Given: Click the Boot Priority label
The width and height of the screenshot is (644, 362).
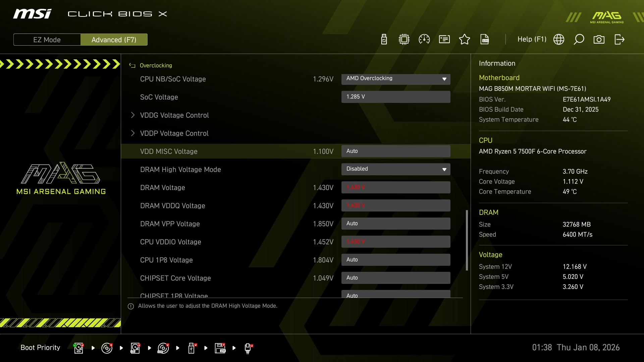Looking at the screenshot, I should tap(40, 348).
